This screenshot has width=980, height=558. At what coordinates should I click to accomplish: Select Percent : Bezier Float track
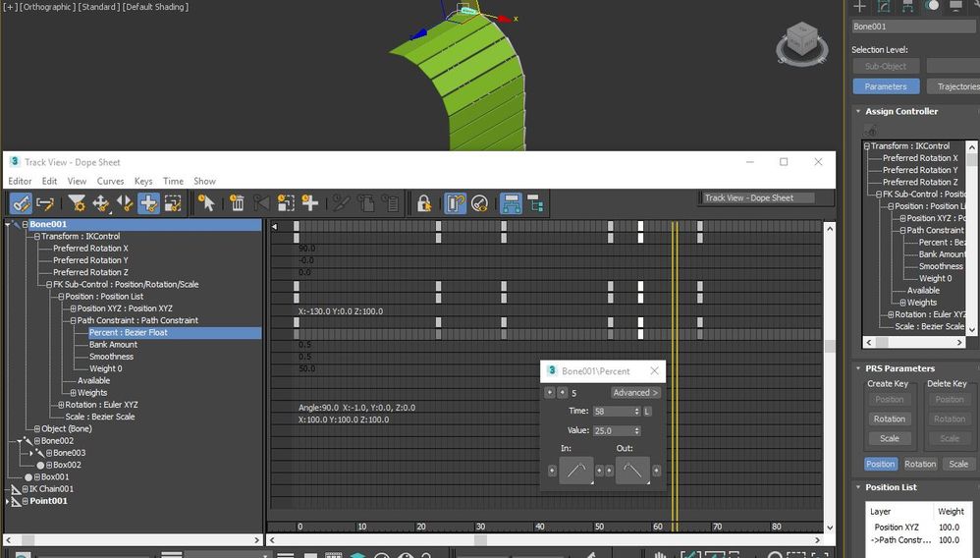[128, 333]
